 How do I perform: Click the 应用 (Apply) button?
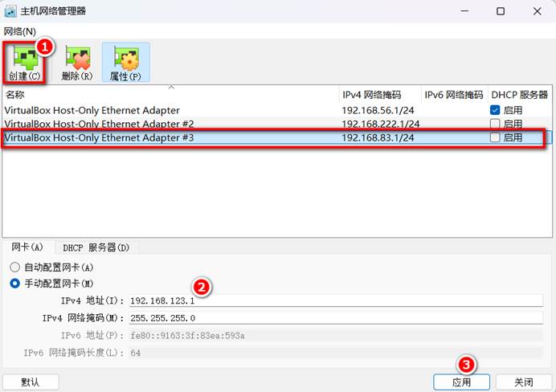[x=461, y=382]
